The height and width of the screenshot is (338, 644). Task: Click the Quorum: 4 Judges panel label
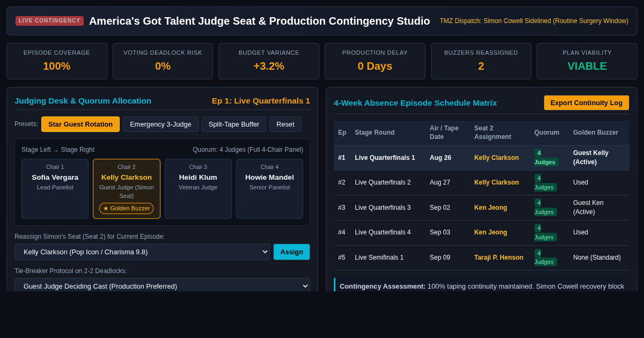pos(248,150)
